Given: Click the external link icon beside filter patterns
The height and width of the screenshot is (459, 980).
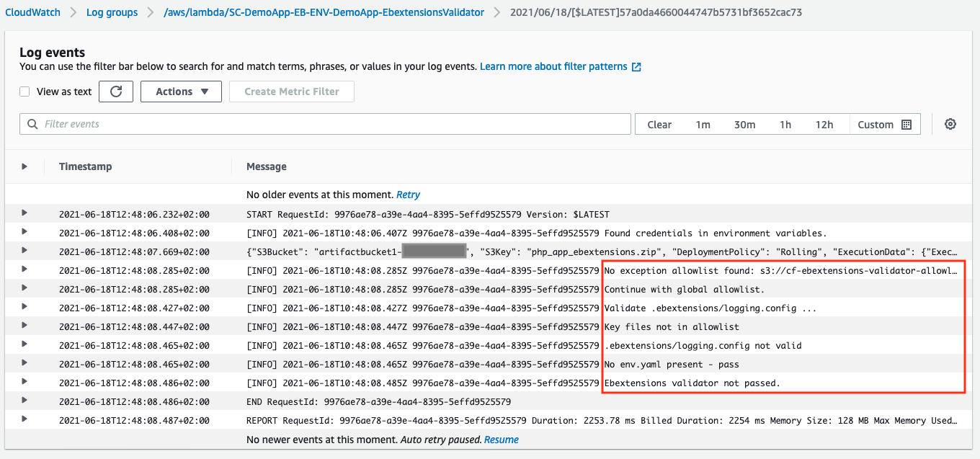Looking at the screenshot, I should coord(636,67).
